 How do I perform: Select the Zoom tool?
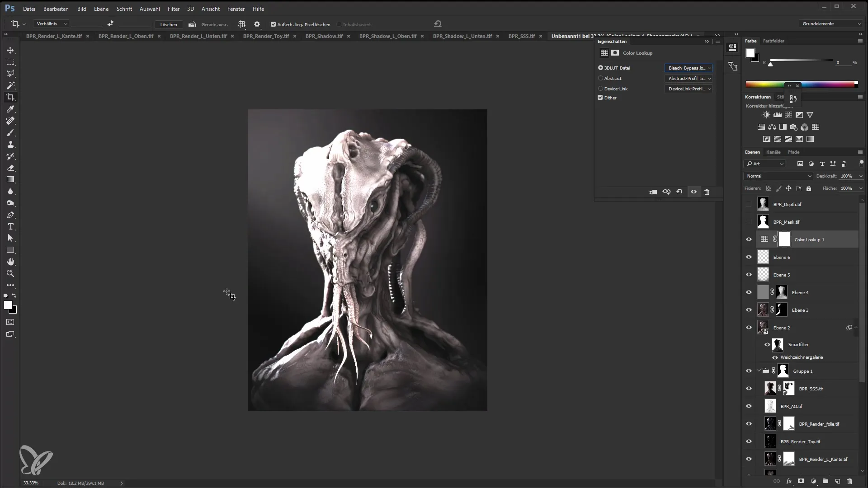10,274
